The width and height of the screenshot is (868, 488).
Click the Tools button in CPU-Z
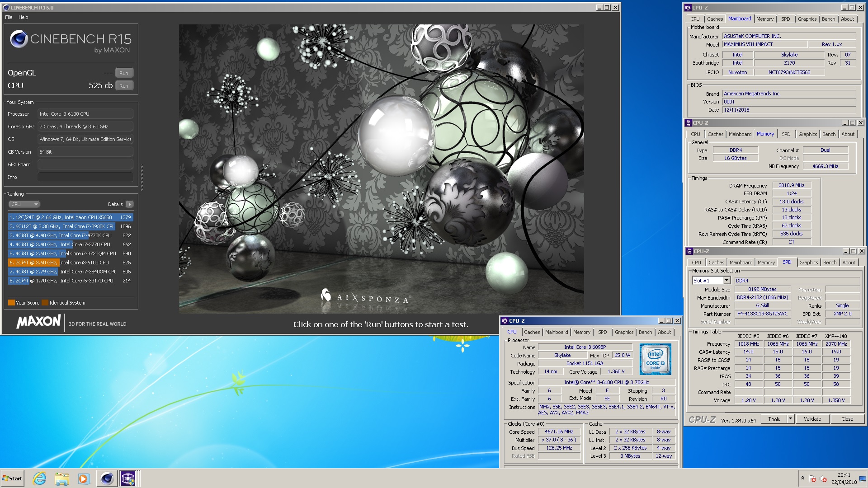coord(774,419)
